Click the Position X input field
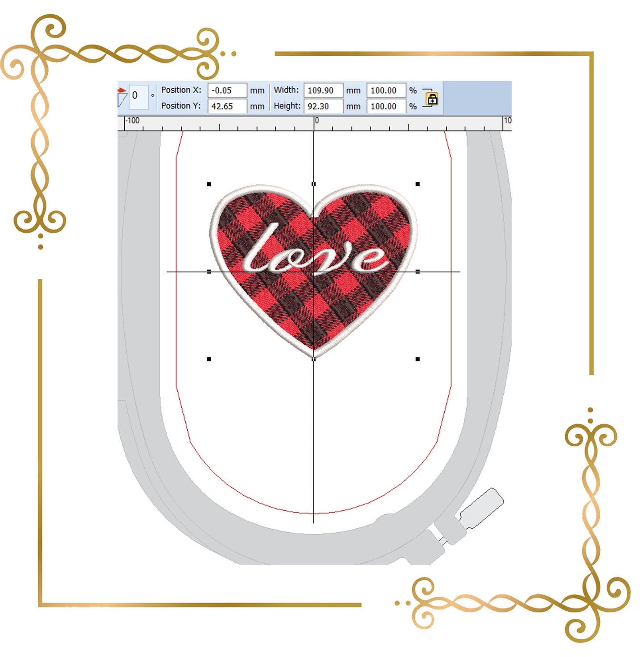This screenshot has height=657, width=644. tap(227, 90)
